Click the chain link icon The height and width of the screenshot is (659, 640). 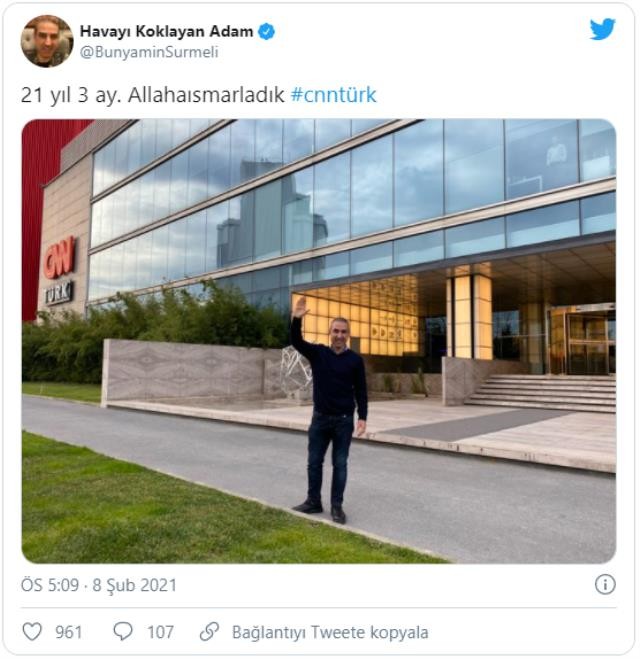pyautogui.click(x=209, y=632)
